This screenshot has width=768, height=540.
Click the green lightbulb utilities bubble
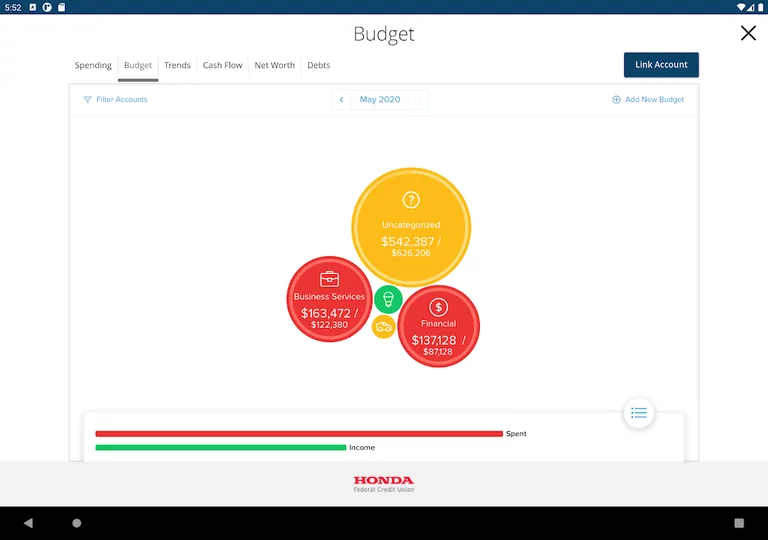coord(388,298)
